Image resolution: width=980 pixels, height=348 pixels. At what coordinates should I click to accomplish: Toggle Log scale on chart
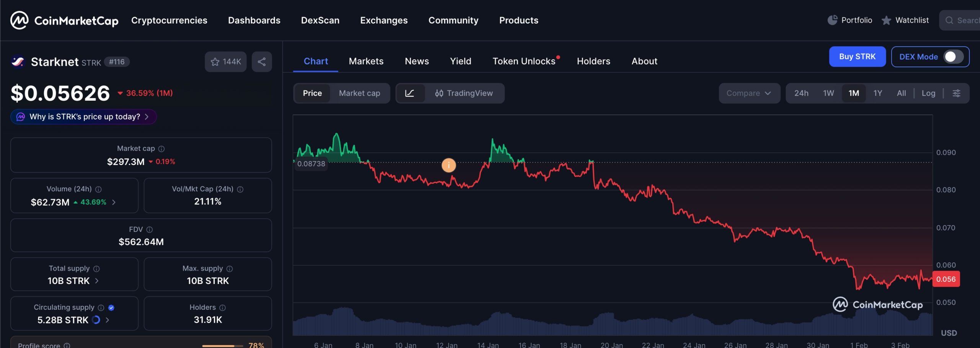[x=928, y=93]
